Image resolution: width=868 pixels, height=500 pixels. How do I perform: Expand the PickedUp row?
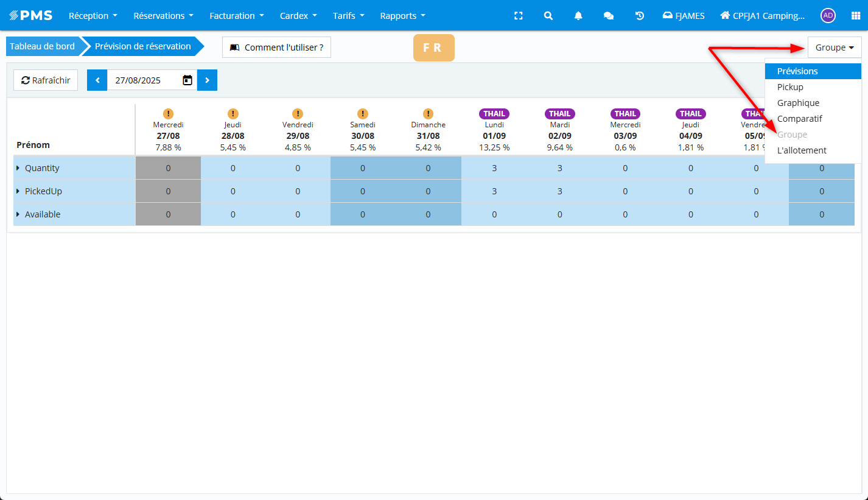pyautogui.click(x=18, y=191)
